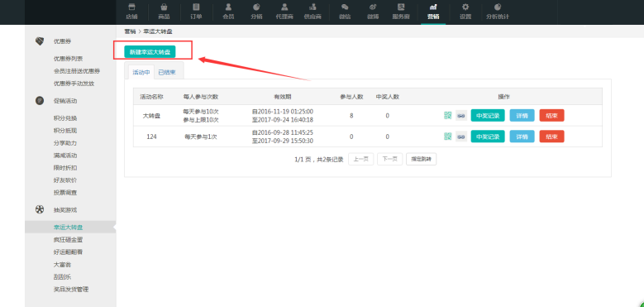Click the 抽奖游戏 lottery games icon
Screen dimensions: 644x307
pyautogui.click(x=40, y=209)
